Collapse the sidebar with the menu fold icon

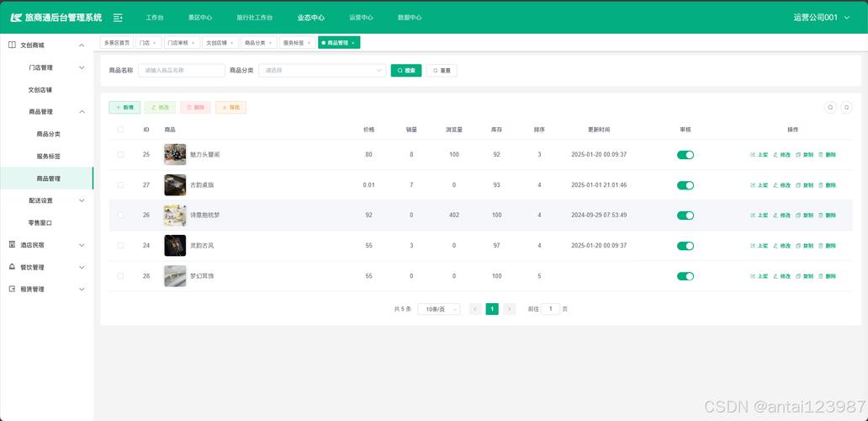(x=118, y=18)
